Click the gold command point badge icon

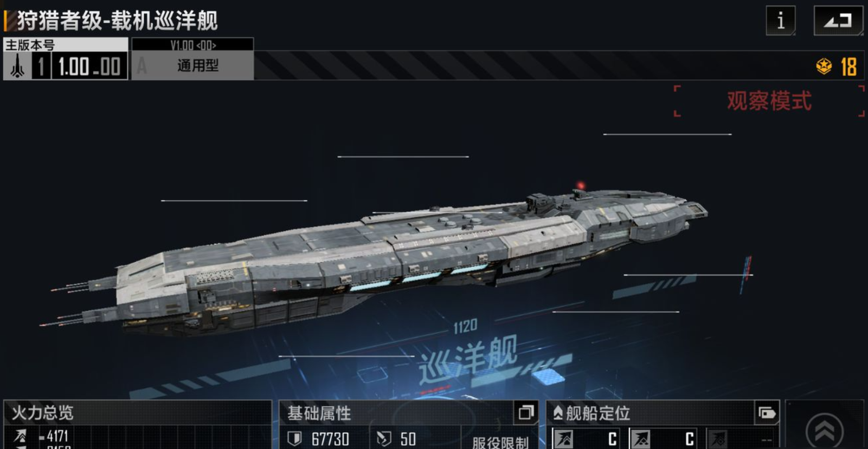pos(824,67)
